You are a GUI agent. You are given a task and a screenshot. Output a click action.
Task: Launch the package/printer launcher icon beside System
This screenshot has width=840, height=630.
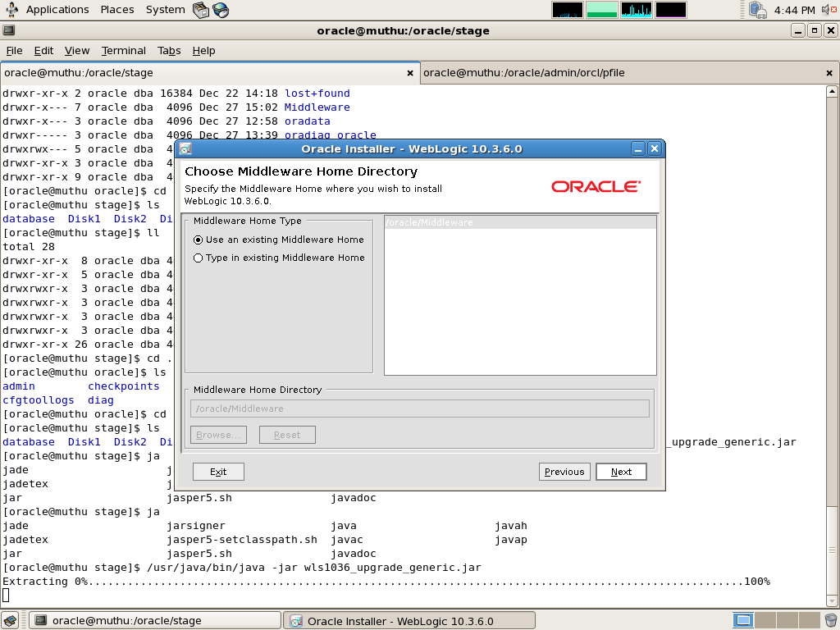(201, 10)
